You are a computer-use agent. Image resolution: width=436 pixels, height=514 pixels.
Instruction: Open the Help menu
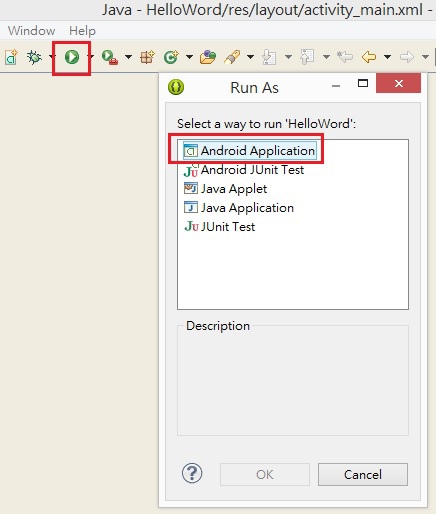[x=82, y=31]
